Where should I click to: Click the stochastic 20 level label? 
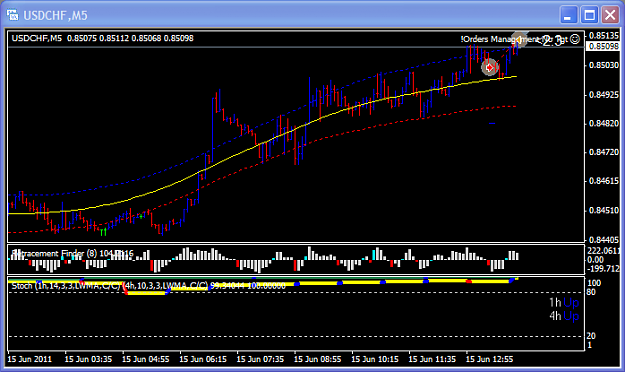click(591, 336)
